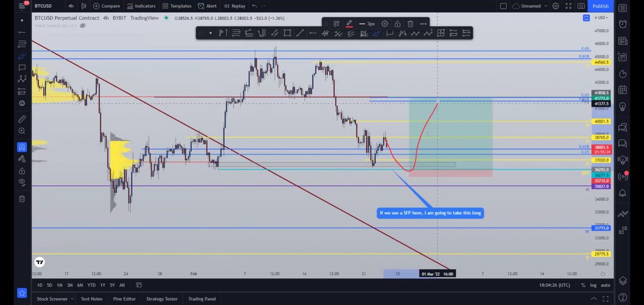
Task: Select the ruler measure tool
Action: tap(22, 119)
